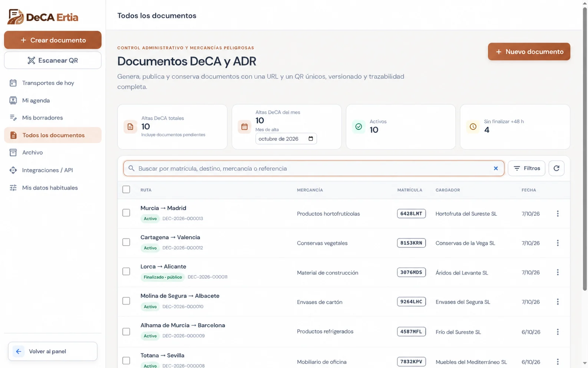This screenshot has height=368, width=588.
Task: Click the FECHA column header
Action: coord(529,190)
